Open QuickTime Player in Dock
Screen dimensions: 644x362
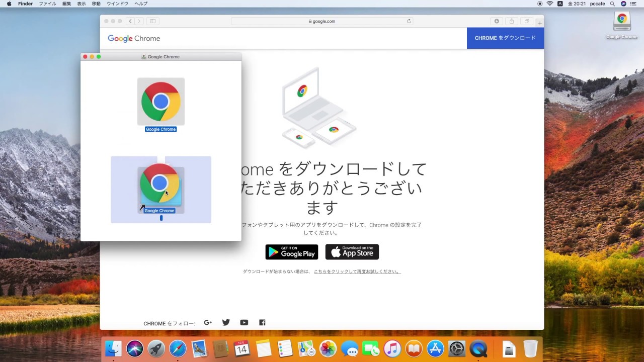(x=478, y=348)
